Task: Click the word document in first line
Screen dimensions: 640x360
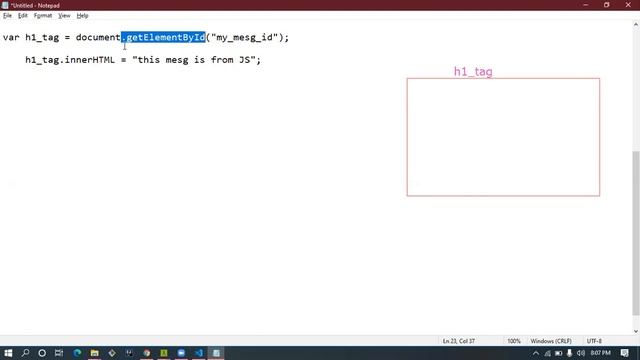Action: pyautogui.click(x=98, y=37)
